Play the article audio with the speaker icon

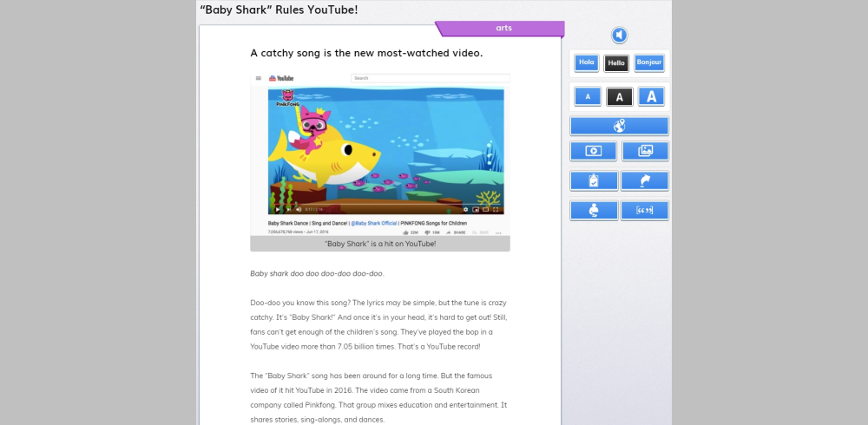620,36
